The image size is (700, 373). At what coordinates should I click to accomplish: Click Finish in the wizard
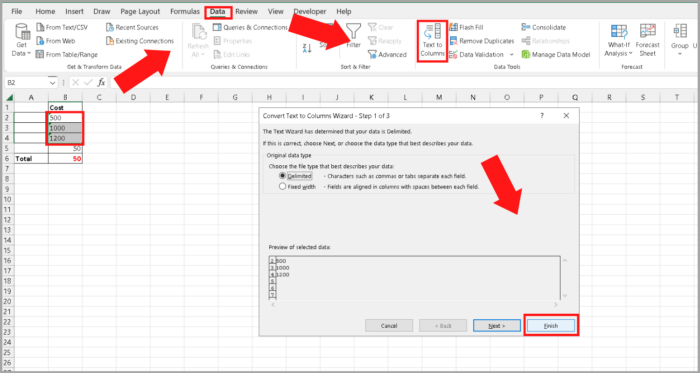point(551,326)
